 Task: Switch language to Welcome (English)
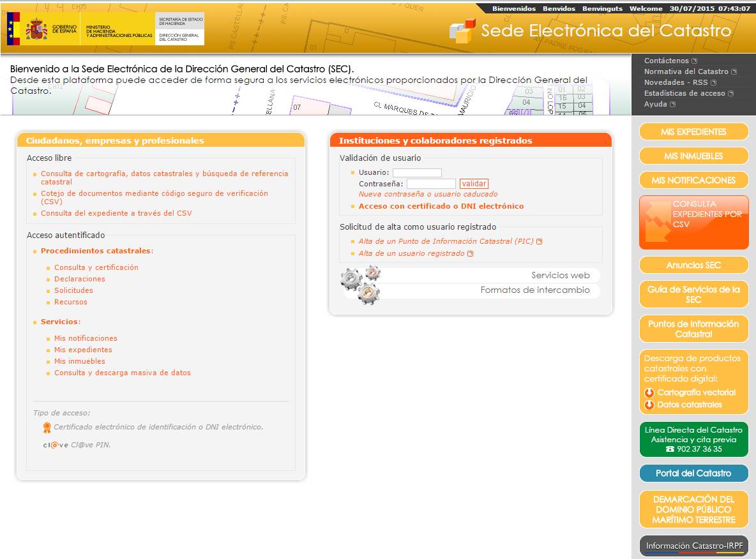(646, 9)
